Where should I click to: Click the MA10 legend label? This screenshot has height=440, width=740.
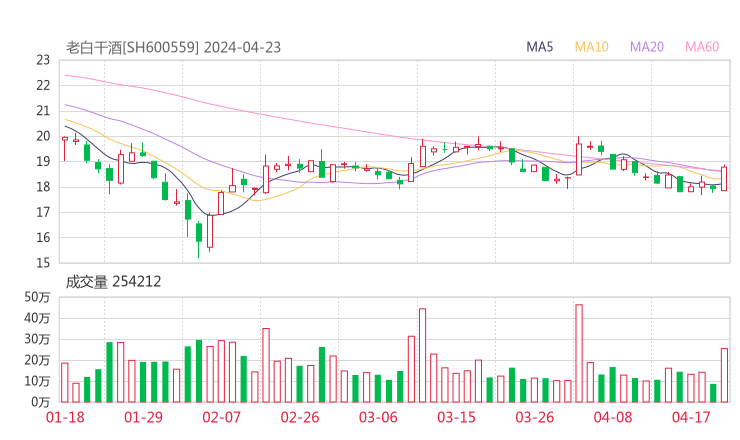click(591, 47)
